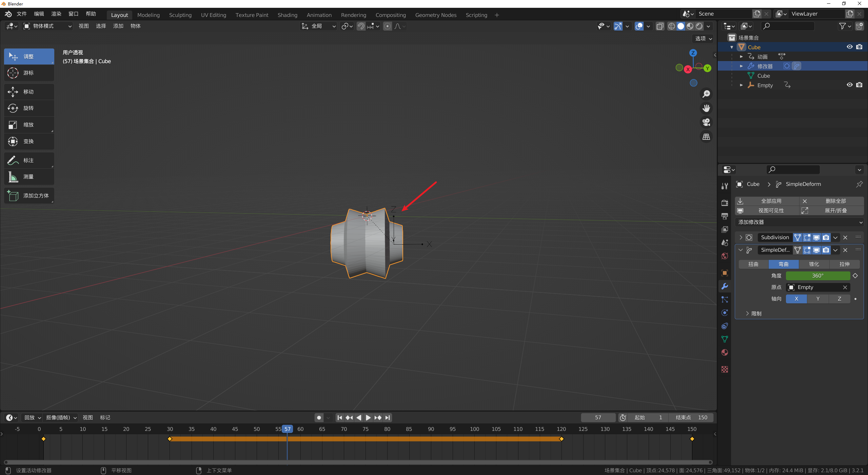Select Y axis for SimpleDeform
868x475 pixels.
tap(818, 299)
